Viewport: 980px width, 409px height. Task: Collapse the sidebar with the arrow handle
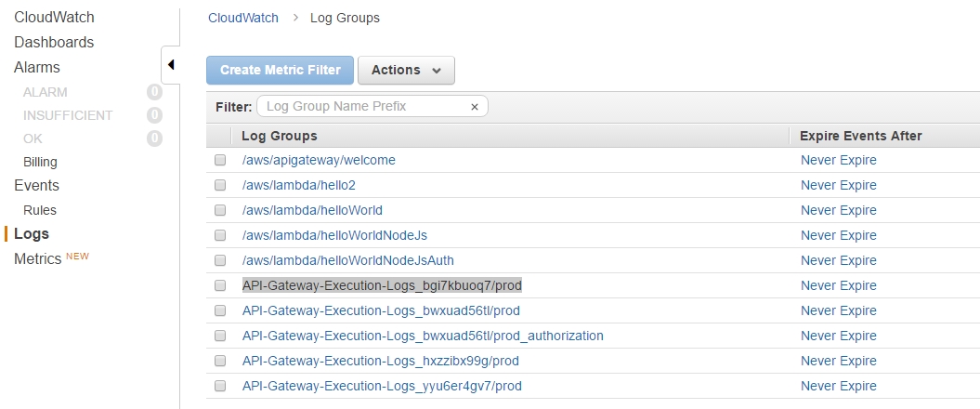pyautogui.click(x=171, y=64)
